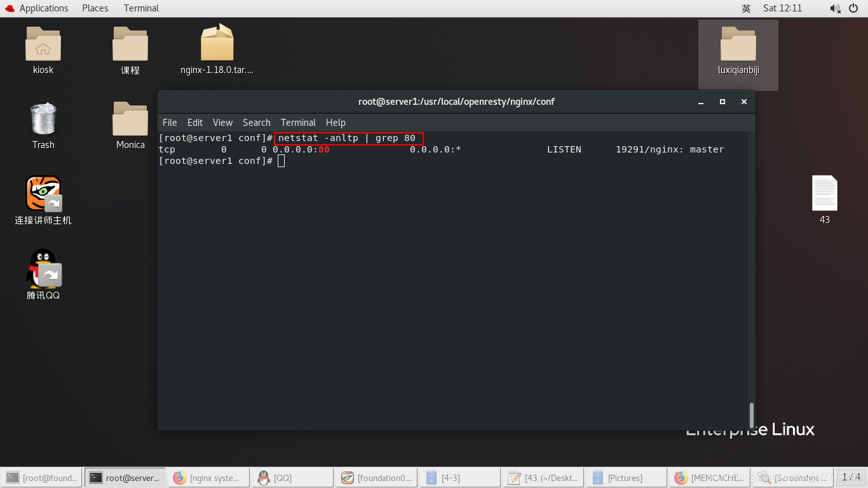Maximize the terminal window
Screen dimensions: 868x488
coord(722,102)
